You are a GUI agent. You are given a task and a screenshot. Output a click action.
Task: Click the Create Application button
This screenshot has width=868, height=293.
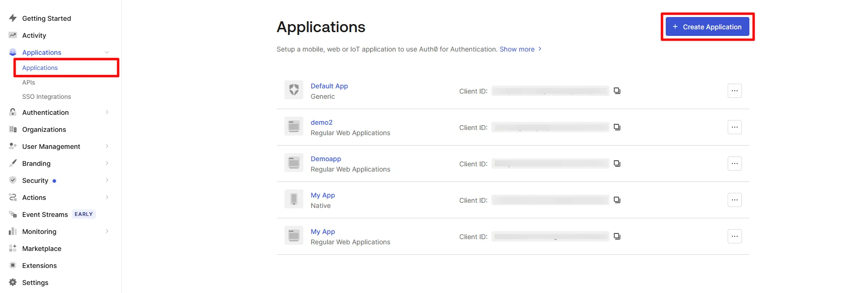pos(707,27)
